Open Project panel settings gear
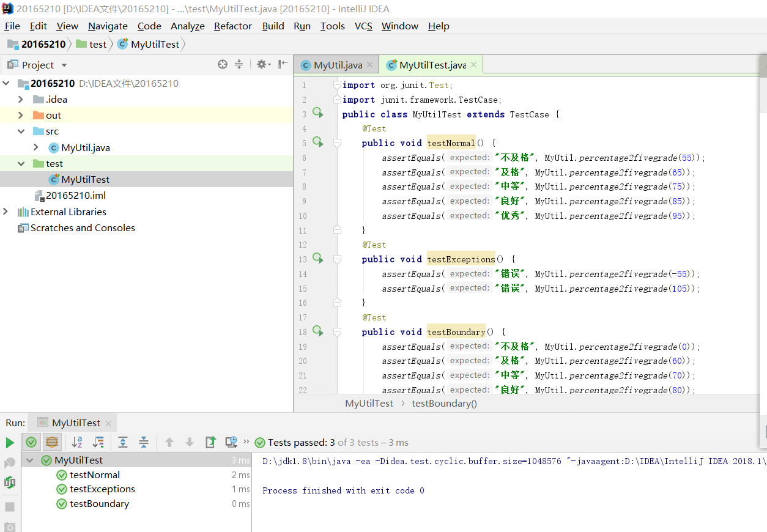The width and height of the screenshot is (767, 532). [x=263, y=64]
